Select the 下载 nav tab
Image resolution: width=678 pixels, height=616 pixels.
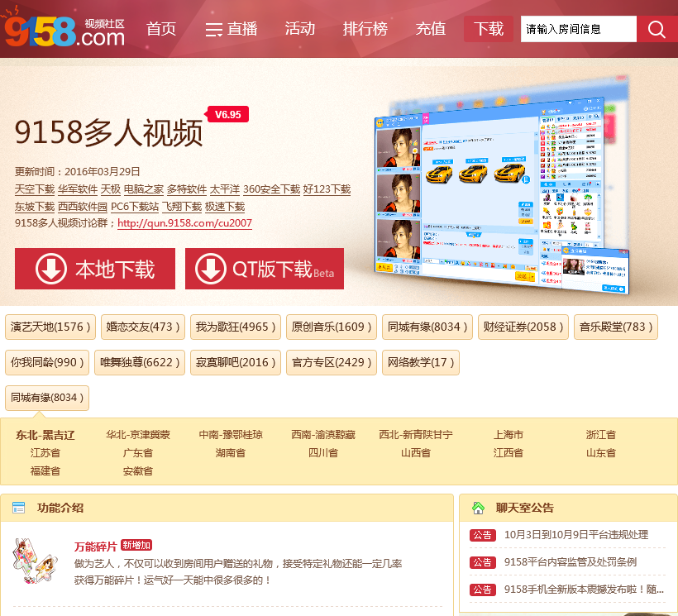(489, 29)
